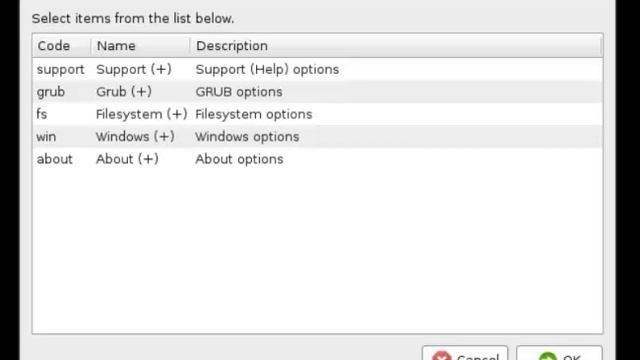This screenshot has height=360, width=640.
Task: Click empty area of the list
Action: point(317,251)
